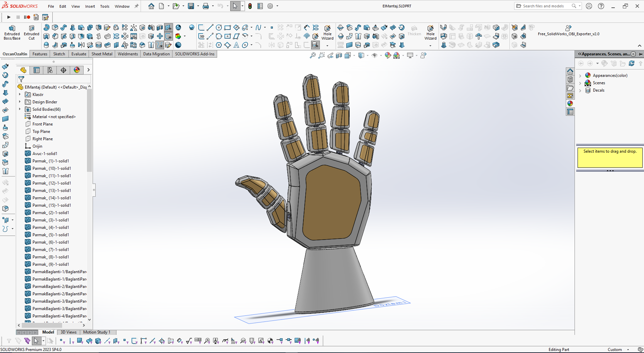This screenshot has height=353, width=644.
Task: Expand the Scenes node in the task pane
Action: pos(580,83)
